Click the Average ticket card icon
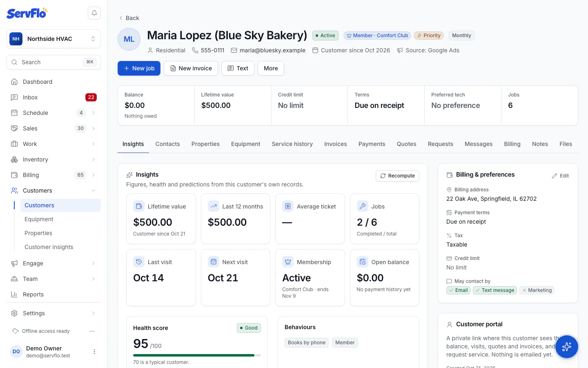 288,206
